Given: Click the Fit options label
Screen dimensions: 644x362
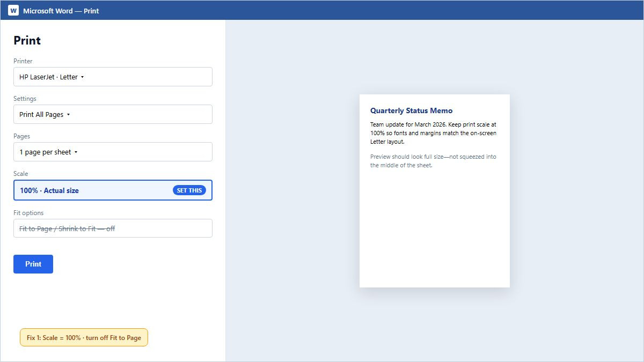Looking at the screenshot, I should pyautogui.click(x=28, y=213).
